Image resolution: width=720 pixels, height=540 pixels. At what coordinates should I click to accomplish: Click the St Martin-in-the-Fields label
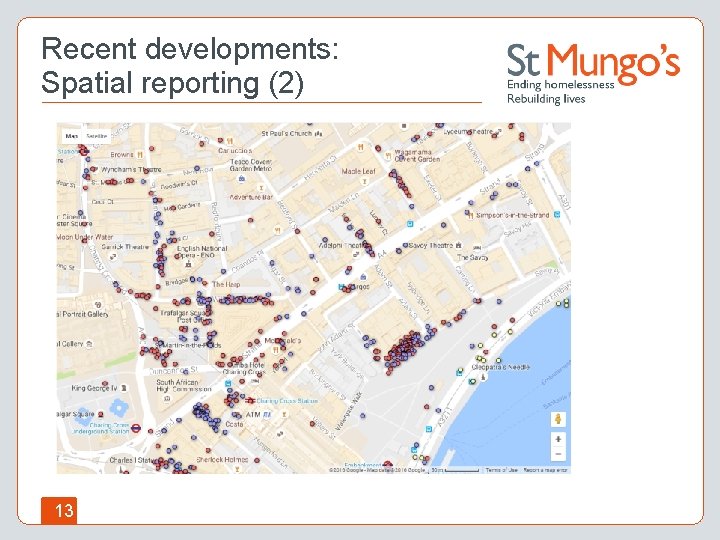point(189,344)
